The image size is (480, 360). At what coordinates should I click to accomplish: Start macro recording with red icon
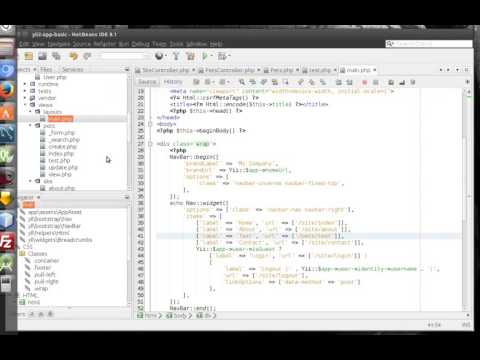point(364,82)
